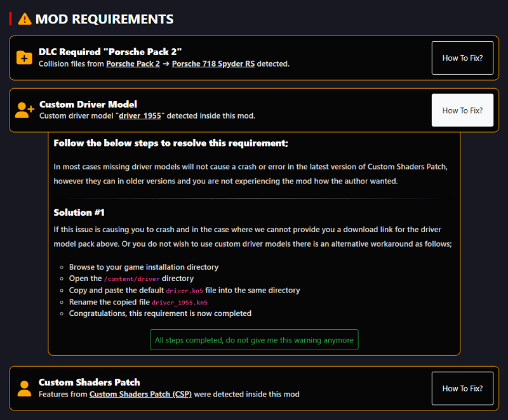Image resolution: width=508 pixels, height=420 pixels.
Task: Open the Porsche 718 Spyder RS link
Action: [213, 63]
